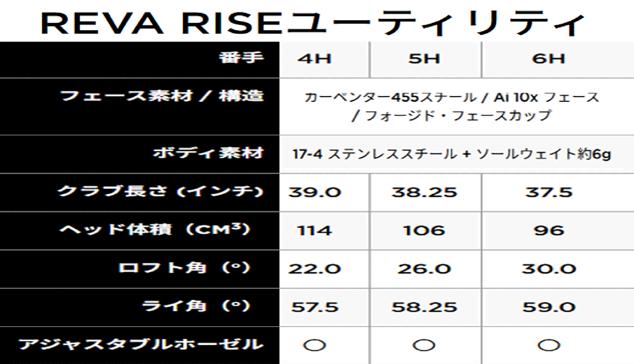Select the 38.25 club length value

coord(424,192)
